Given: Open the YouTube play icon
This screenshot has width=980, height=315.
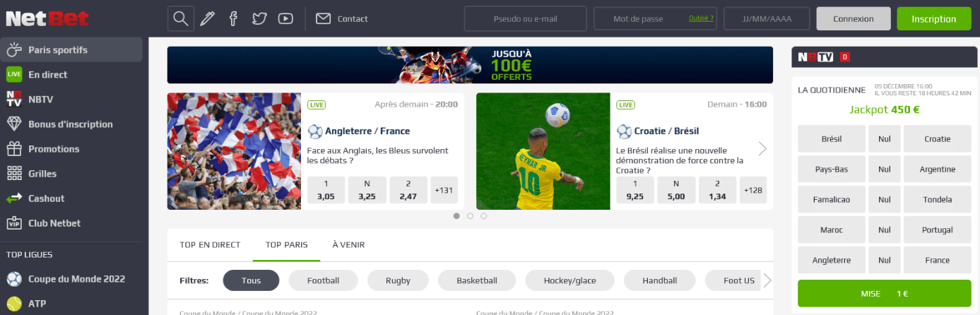Looking at the screenshot, I should click(x=285, y=18).
